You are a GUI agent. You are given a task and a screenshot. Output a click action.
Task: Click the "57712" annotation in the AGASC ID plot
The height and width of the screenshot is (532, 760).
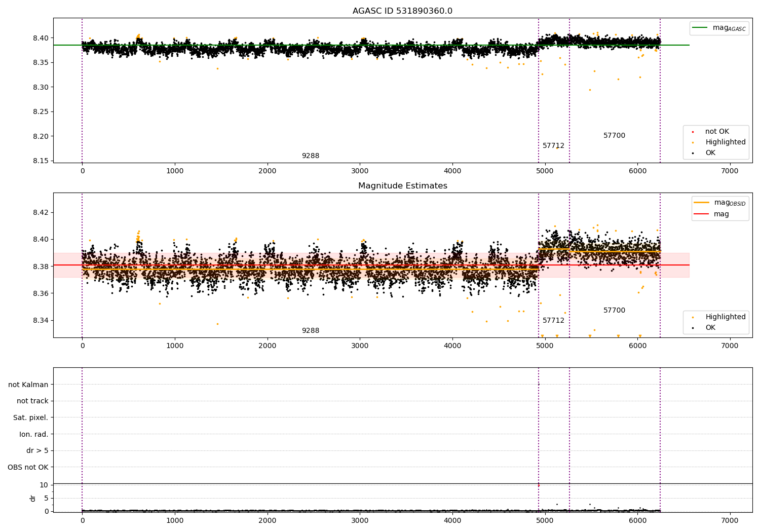(553, 146)
